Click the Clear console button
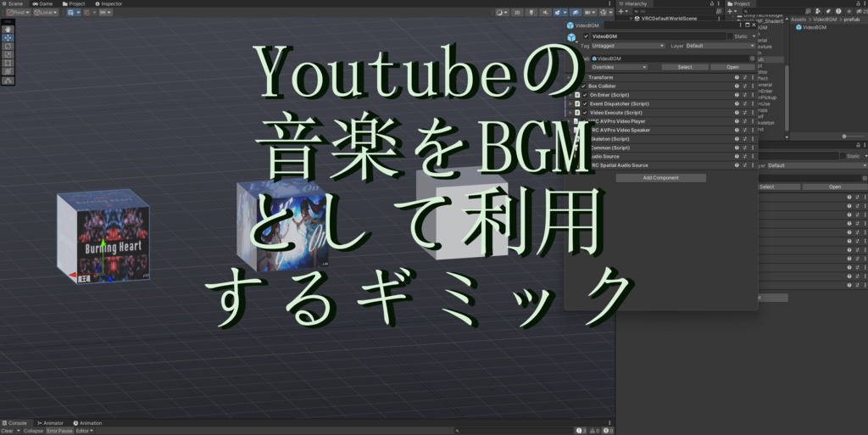The width and height of the screenshot is (868, 435). pyautogui.click(x=7, y=431)
